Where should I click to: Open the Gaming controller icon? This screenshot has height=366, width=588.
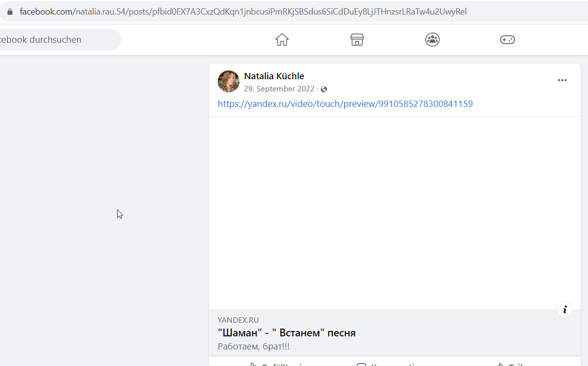point(508,40)
